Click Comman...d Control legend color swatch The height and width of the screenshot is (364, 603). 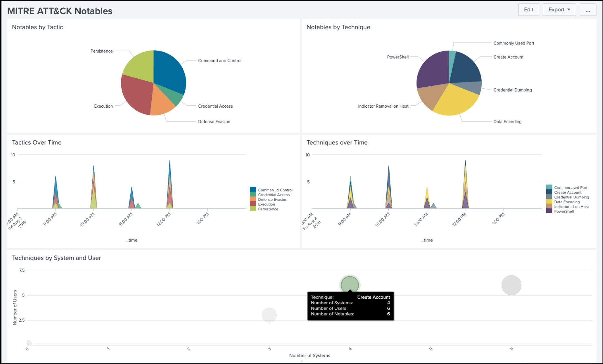tap(253, 190)
